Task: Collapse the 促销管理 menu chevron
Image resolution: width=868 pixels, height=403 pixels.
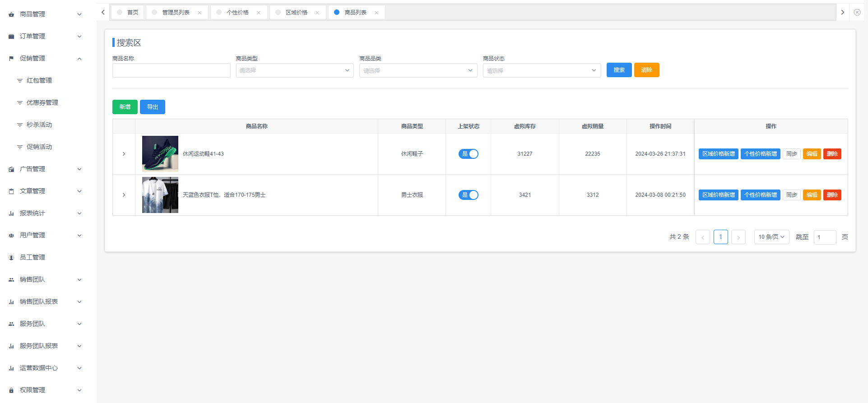Action: 79,59
